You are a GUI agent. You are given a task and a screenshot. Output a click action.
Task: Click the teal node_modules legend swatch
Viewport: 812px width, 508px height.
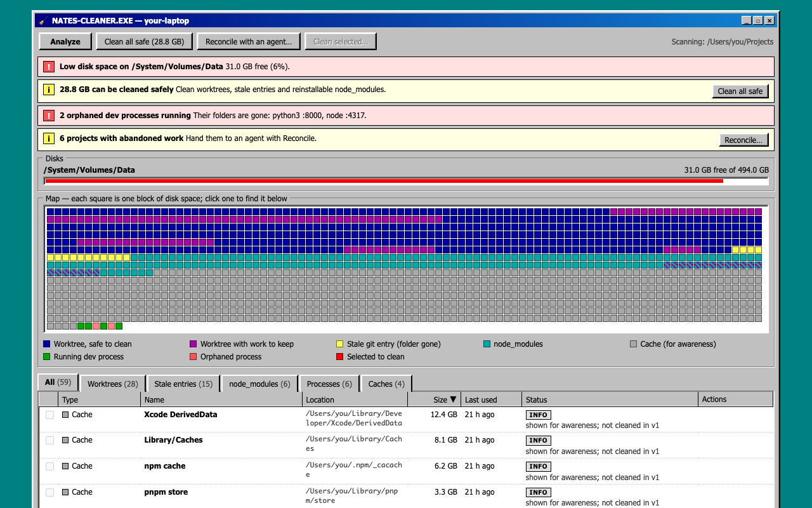tap(487, 344)
